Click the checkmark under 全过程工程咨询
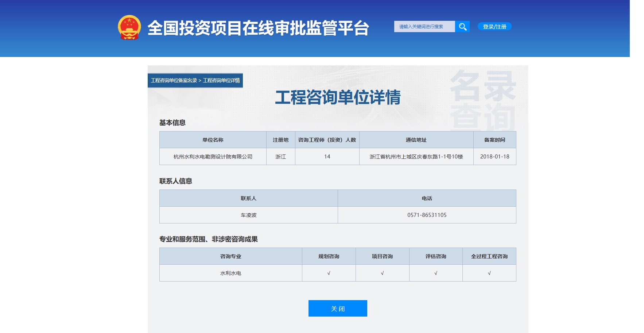The height and width of the screenshot is (333, 644). coord(489,273)
